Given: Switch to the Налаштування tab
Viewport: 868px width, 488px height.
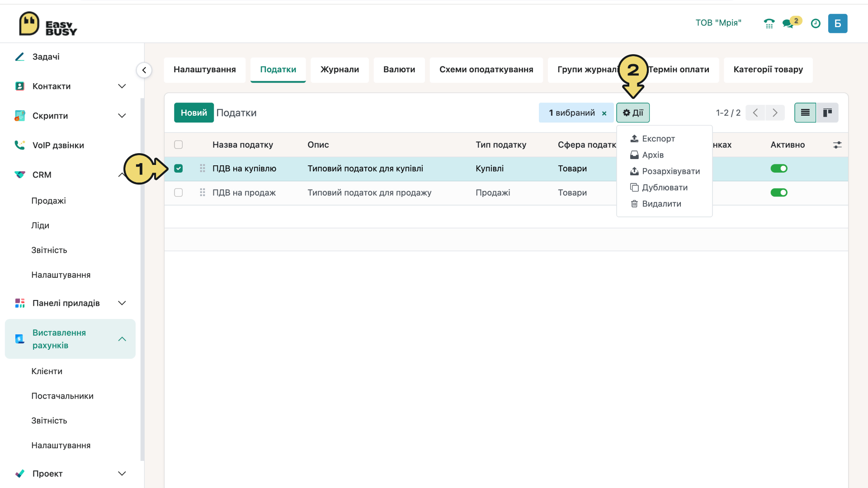Looking at the screenshot, I should (204, 70).
